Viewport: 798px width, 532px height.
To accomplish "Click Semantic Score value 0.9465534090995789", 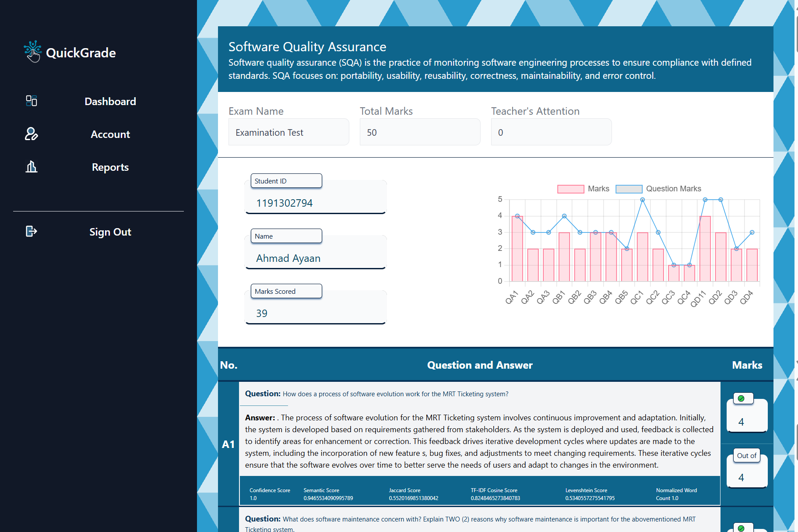I will point(328,498).
